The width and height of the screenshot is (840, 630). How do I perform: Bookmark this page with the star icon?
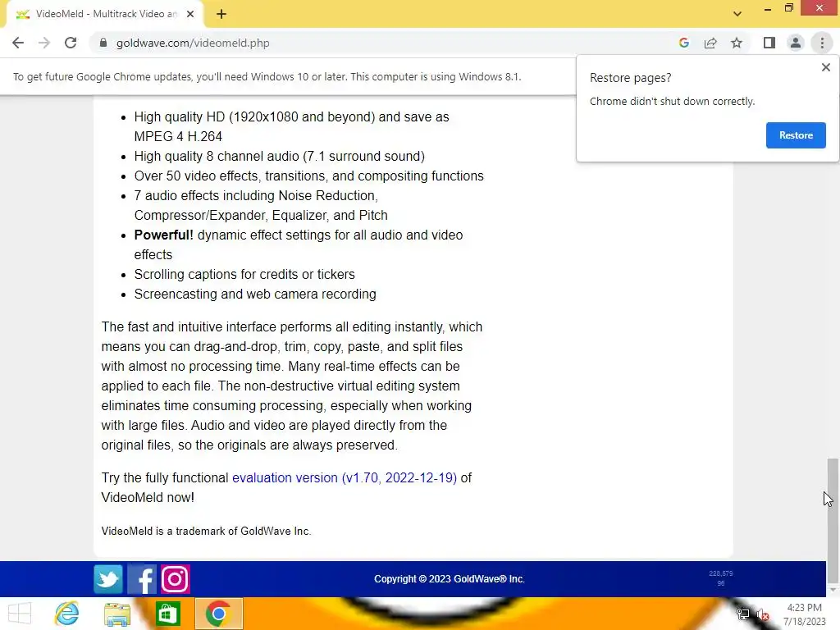point(737,43)
